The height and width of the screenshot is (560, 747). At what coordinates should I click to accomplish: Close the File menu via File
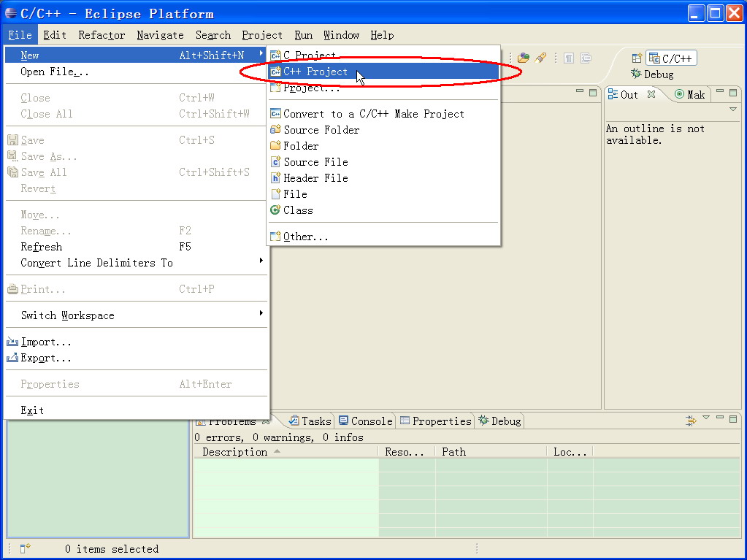click(20, 35)
